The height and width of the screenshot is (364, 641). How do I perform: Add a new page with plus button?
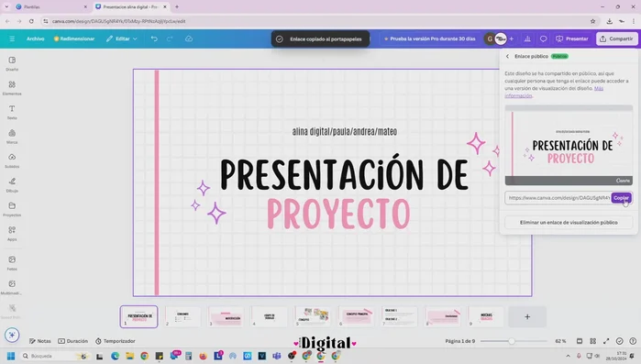[527, 316]
